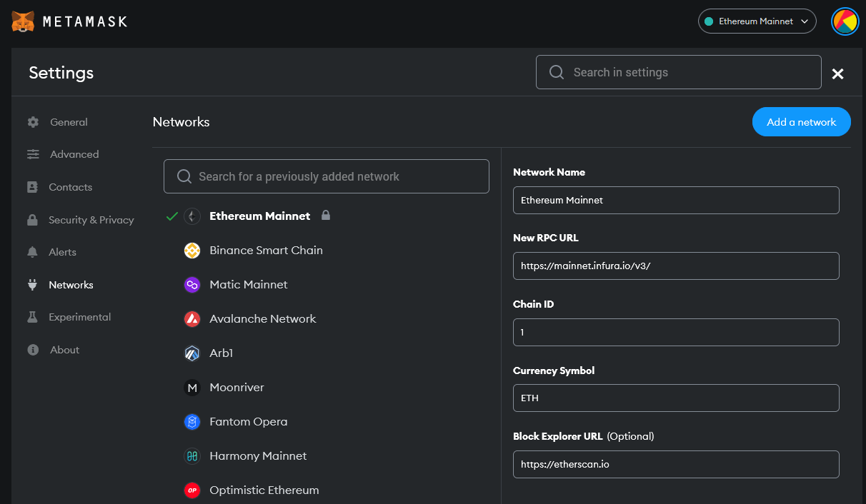
Task: Click inside the Currency Symbol field
Action: [x=676, y=398]
